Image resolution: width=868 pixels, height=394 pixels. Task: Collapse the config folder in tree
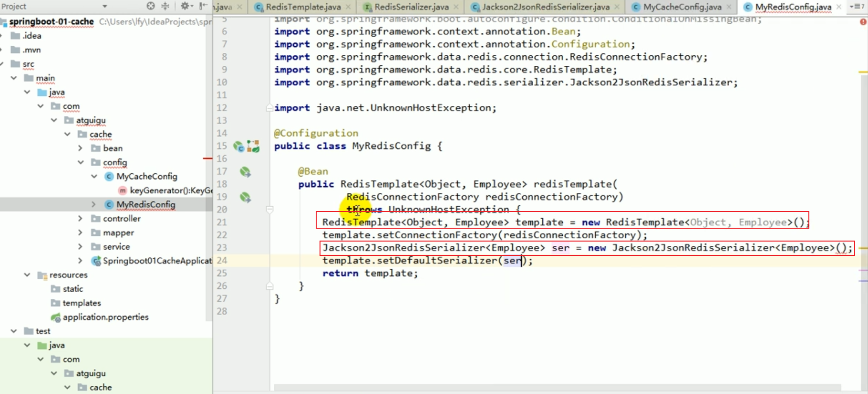pos(81,162)
